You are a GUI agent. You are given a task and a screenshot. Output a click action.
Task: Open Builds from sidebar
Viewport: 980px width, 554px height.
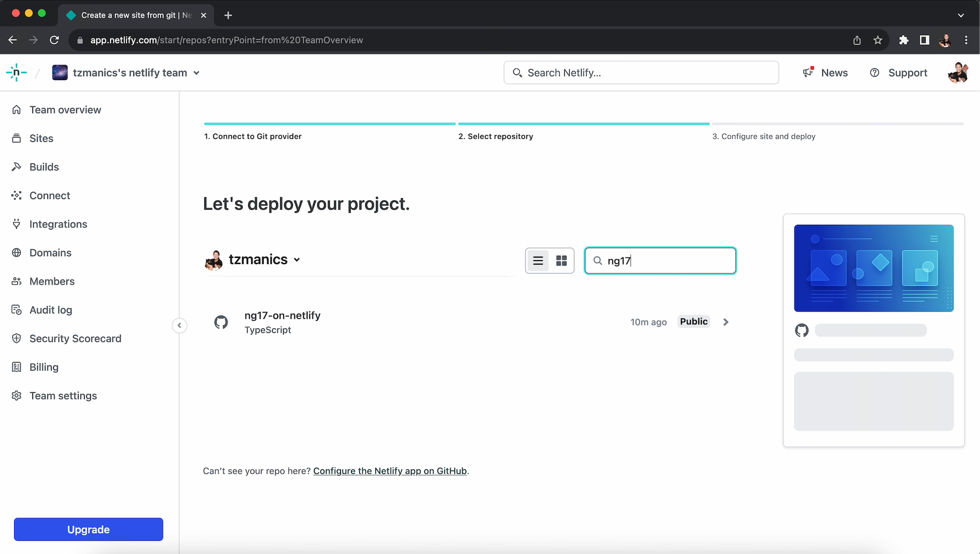[44, 167]
